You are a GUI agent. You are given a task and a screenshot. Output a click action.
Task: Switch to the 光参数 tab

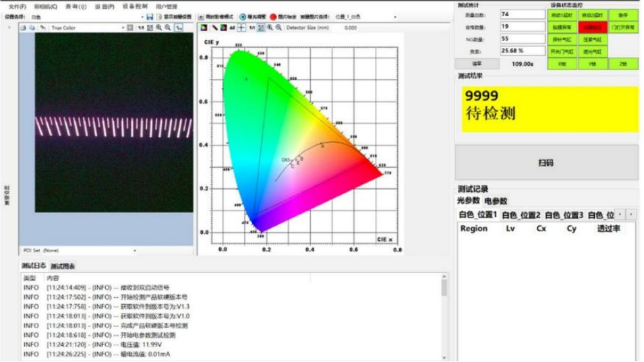(469, 201)
